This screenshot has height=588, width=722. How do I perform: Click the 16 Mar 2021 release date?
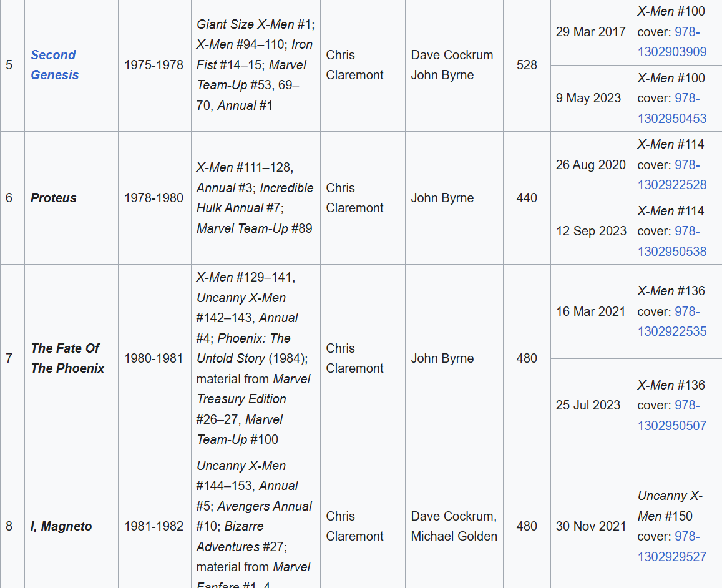coord(590,311)
